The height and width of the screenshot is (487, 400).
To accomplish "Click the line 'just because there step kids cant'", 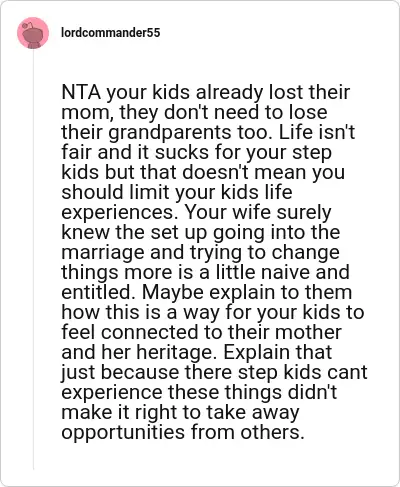I will [x=214, y=372].
